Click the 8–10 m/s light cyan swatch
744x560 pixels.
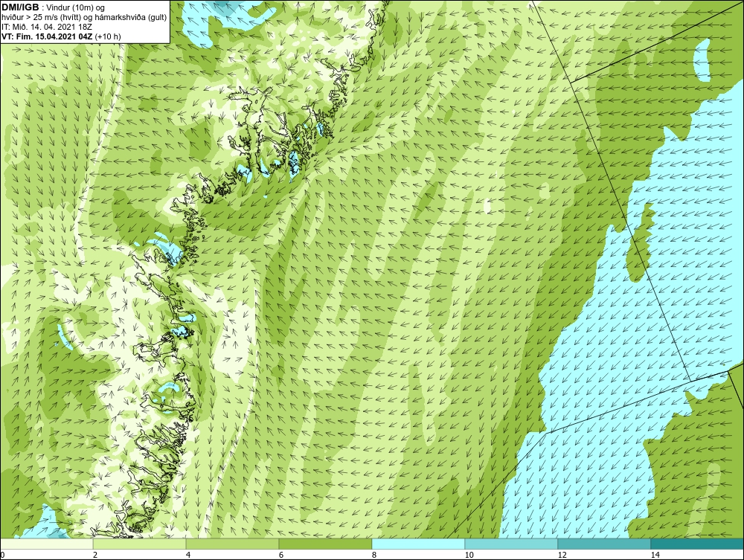click(418, 544)
